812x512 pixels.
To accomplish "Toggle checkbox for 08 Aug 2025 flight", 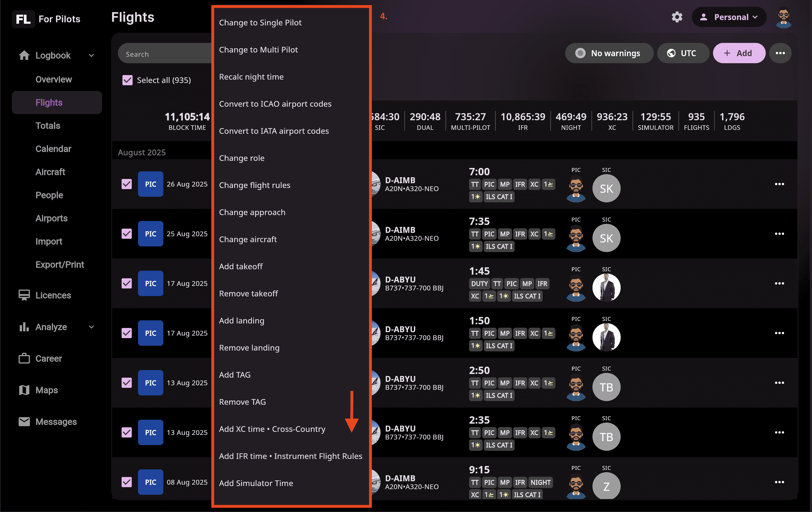I will (x=127, y=482).
